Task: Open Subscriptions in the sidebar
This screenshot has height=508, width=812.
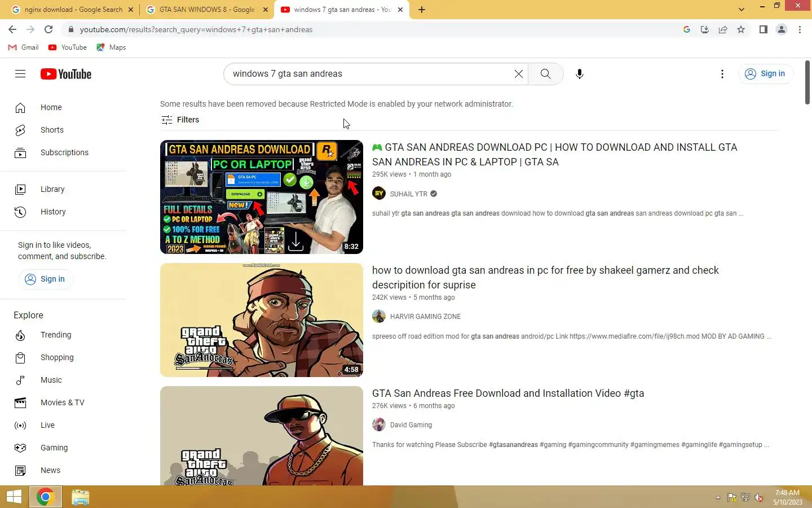Action: 63,152
